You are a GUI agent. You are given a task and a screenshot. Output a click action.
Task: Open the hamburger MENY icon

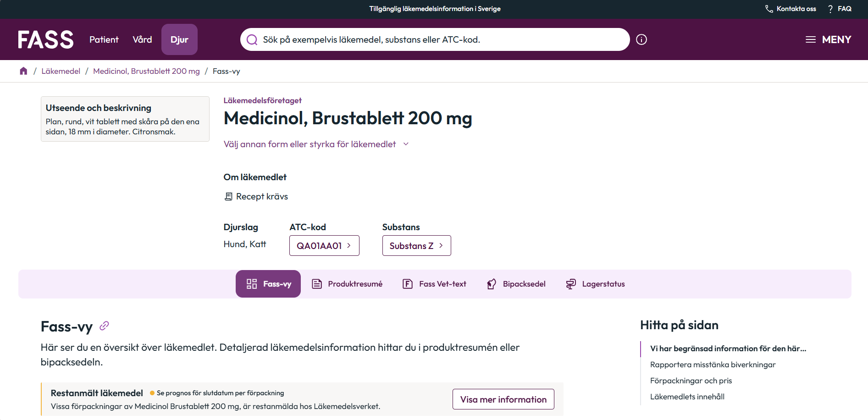(811, 39)
